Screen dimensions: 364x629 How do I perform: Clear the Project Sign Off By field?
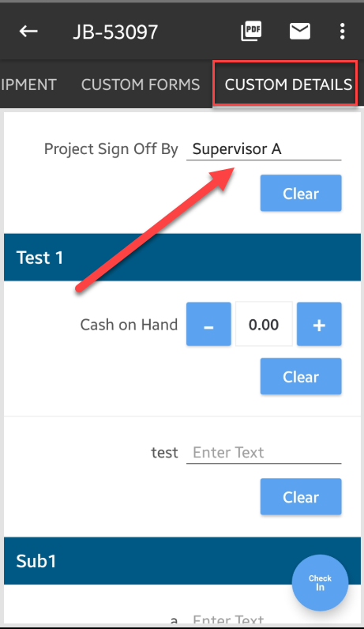click(301, 193)
